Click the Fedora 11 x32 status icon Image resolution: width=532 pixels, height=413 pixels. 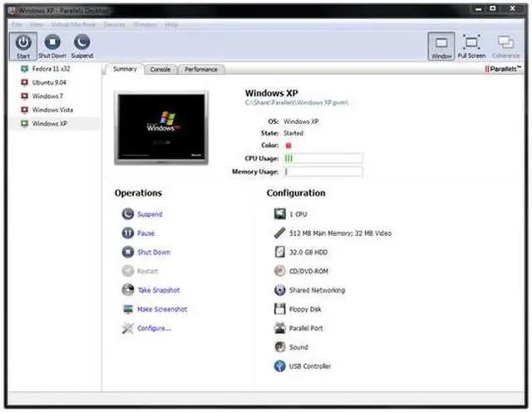[x=24, y=69]
